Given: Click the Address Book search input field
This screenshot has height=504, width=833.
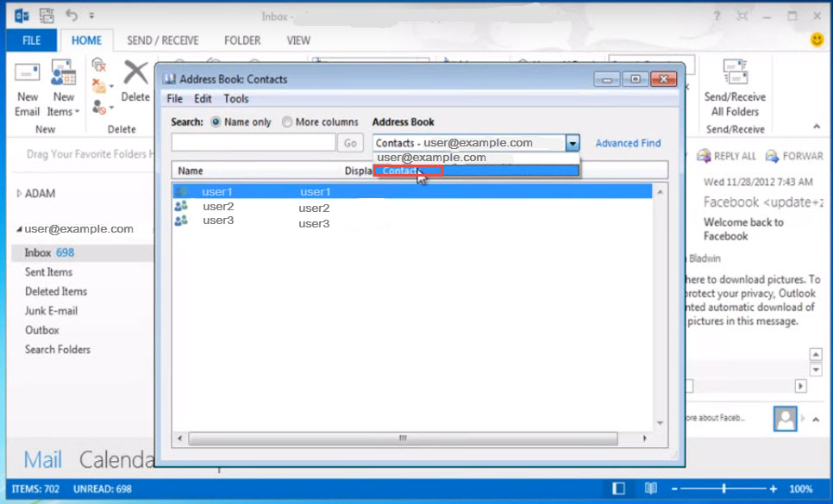Looking at the screenshot, I should (x=254, y=143).
